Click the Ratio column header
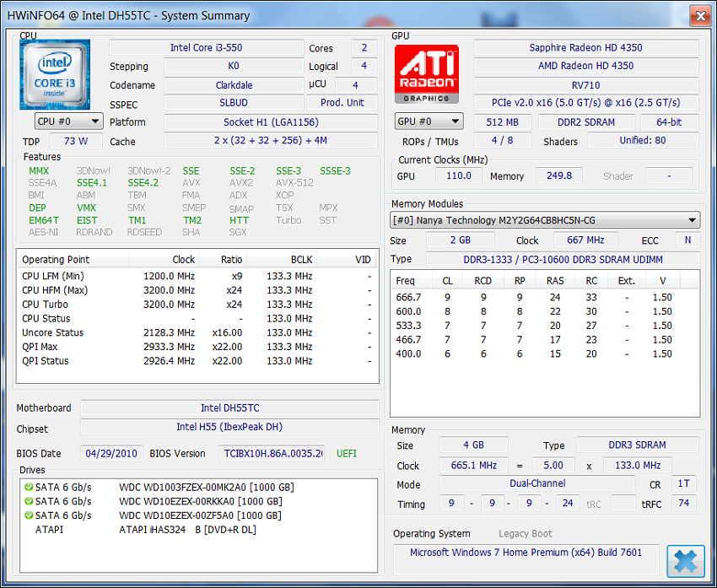 223,260
